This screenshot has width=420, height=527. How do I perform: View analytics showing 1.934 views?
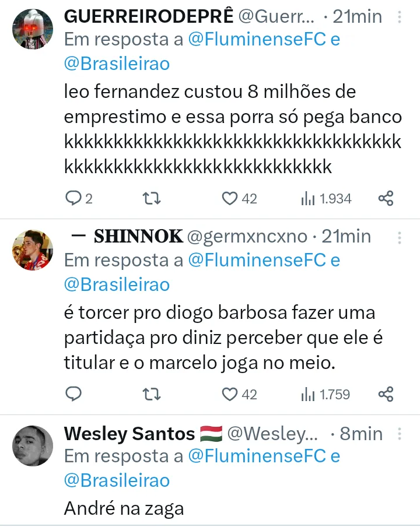coord(327,199)
